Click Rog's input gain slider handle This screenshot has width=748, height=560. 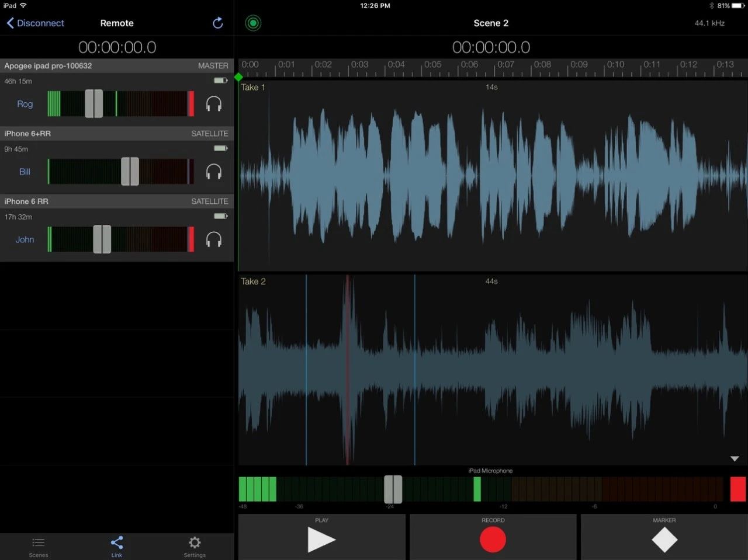[93, 104]
